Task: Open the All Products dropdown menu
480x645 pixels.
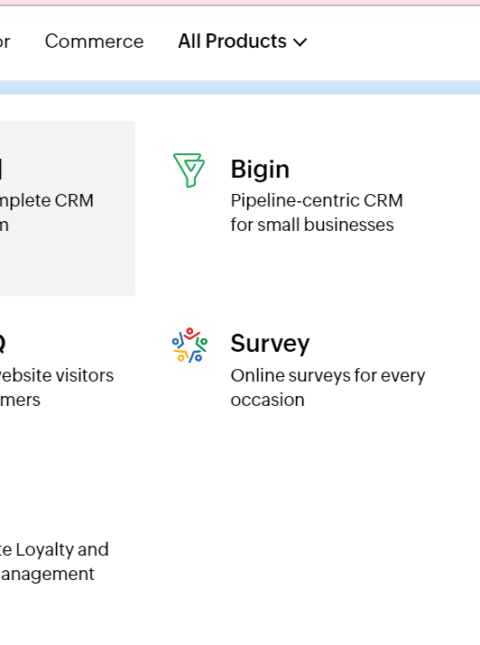Action: pyautogui.click(x=242, y=41)
